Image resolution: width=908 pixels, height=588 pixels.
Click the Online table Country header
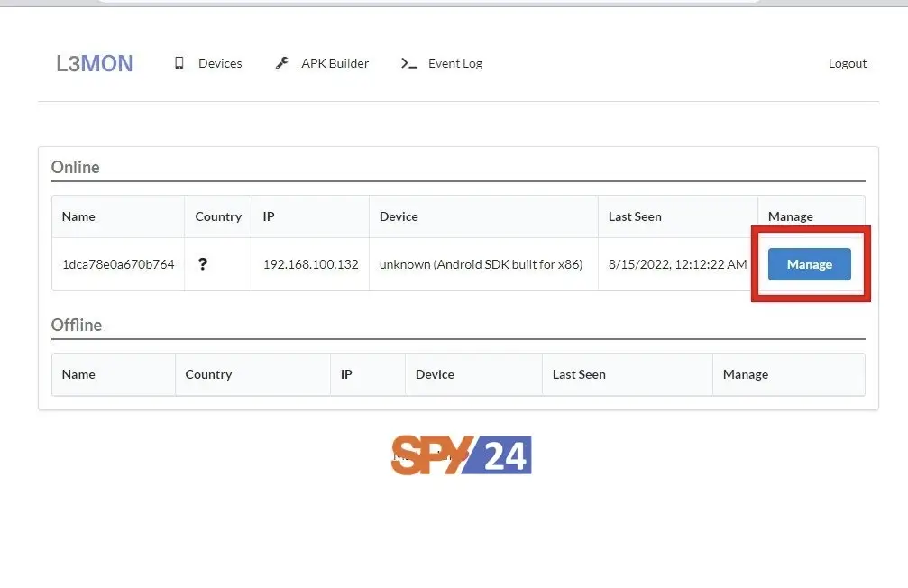click(218, 216)
